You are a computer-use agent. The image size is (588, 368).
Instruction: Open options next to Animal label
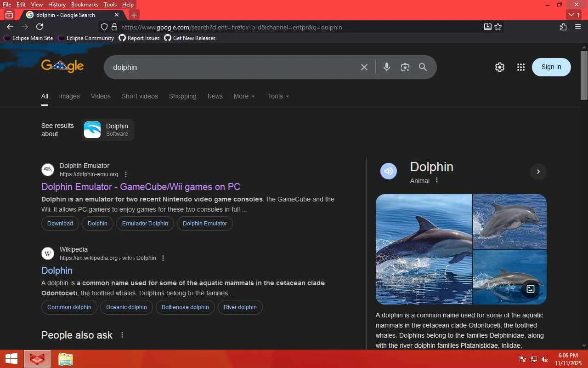437,180
